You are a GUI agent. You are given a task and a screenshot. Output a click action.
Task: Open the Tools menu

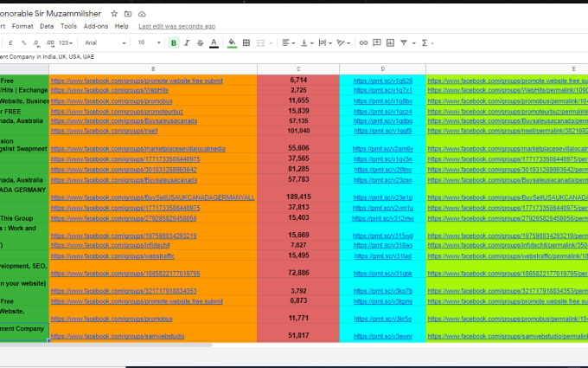point(68,26)
